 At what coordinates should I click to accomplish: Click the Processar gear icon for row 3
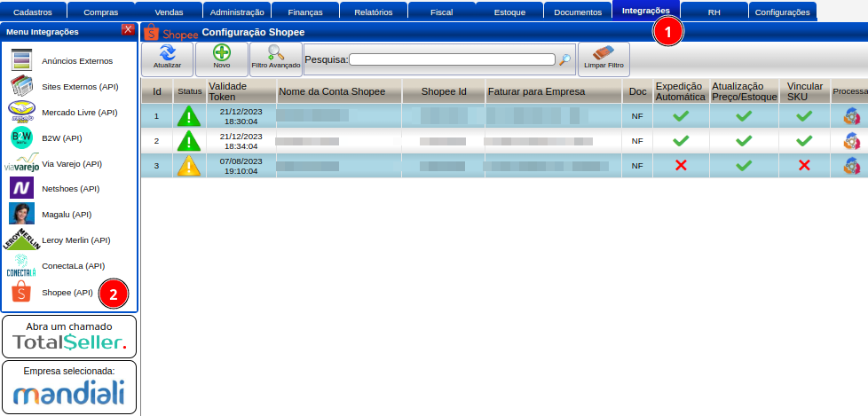pyautogui.click(x=851, y=165)
